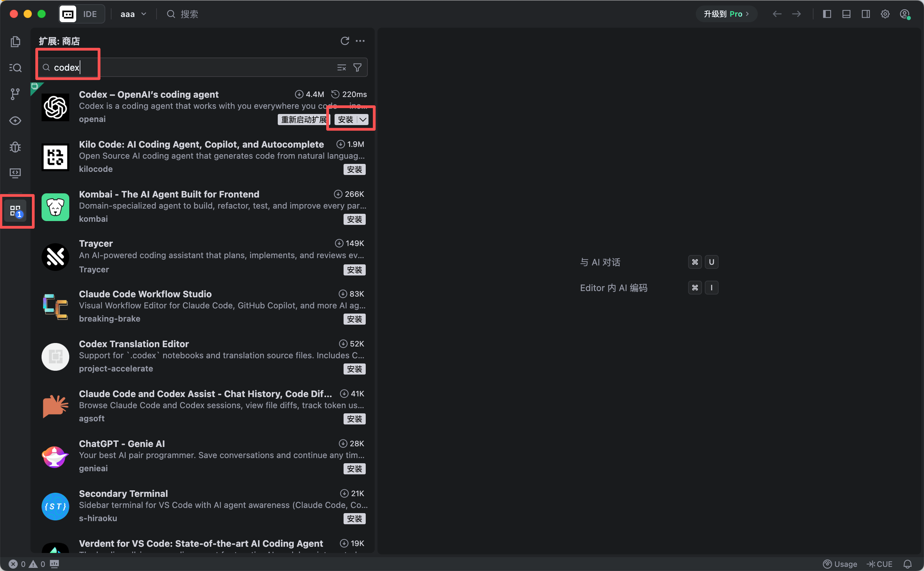Viewport: 924px width, 571px height.
Task: Click the OpenAI Codex extension logo
Action: coord(55,107)
